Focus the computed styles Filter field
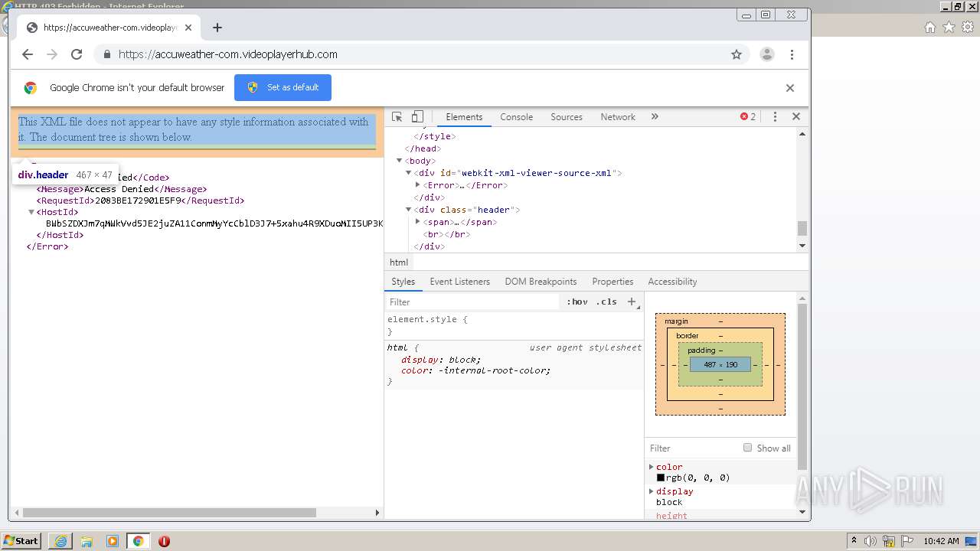 693,448
